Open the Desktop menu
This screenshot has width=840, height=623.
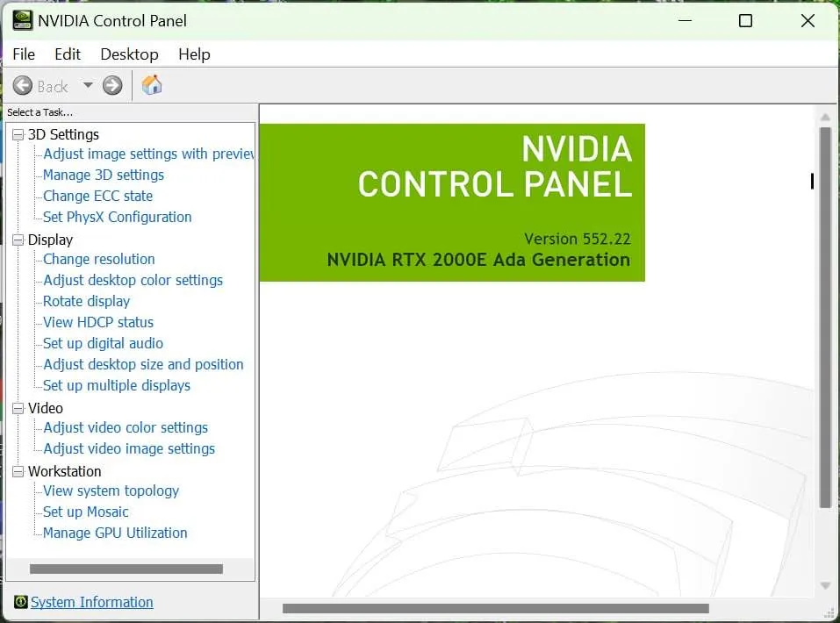pos(129,54)
